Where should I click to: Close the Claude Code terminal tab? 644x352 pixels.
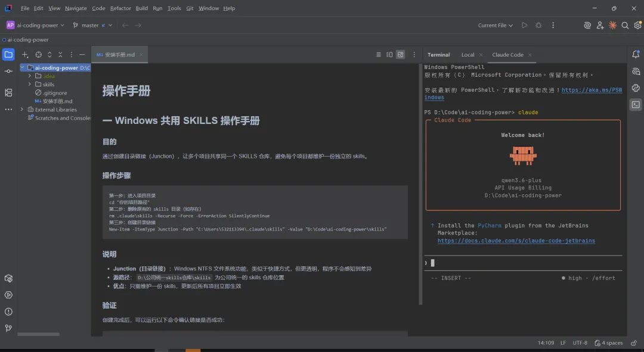coord(530,55)
